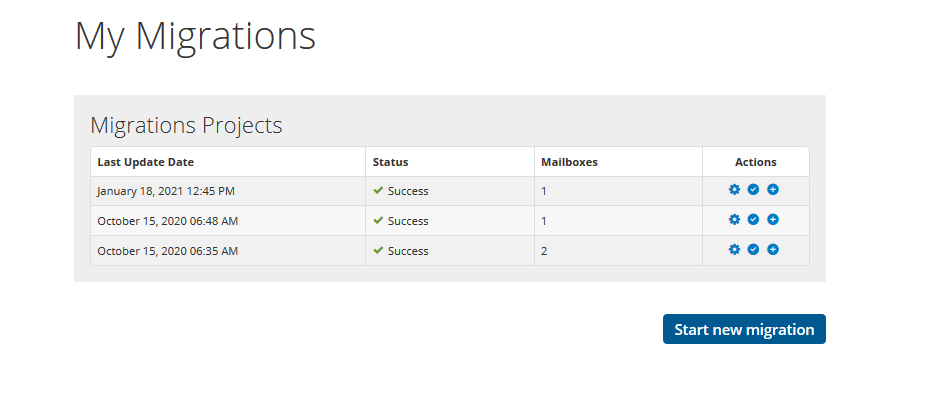The height and width of the screenshot is (410, 949).
Task: Click the Start new migration button
Action: pos(744,329)
